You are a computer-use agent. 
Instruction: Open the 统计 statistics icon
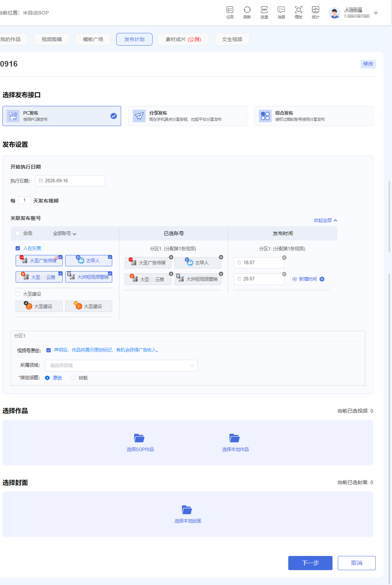(x=316, y=12)
